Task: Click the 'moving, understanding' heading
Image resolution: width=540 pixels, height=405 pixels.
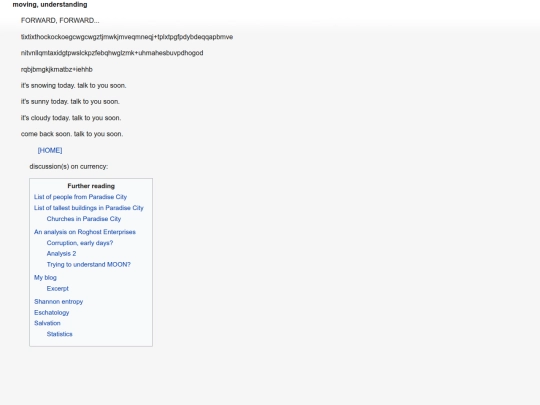Action: (x=50, y=5)
